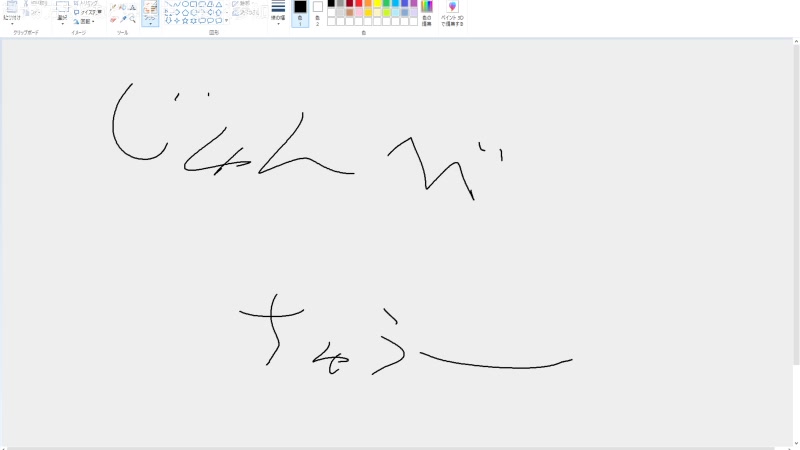Select the five-point star shape

184,20
